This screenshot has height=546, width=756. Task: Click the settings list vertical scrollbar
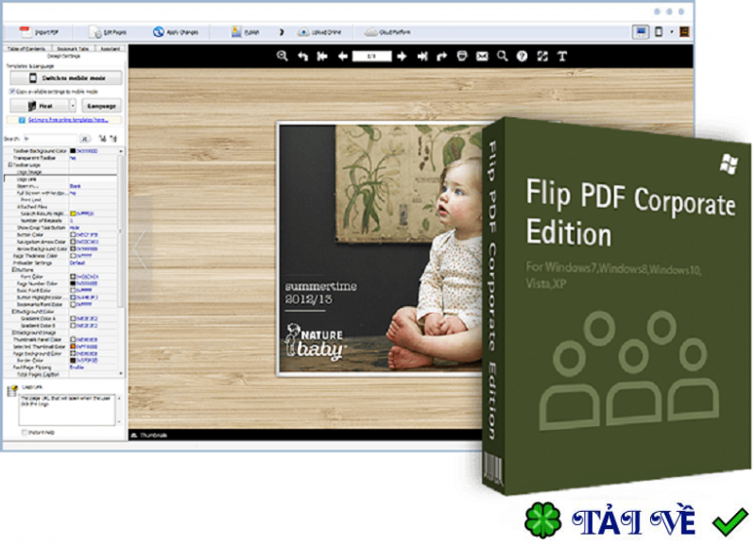121,231
